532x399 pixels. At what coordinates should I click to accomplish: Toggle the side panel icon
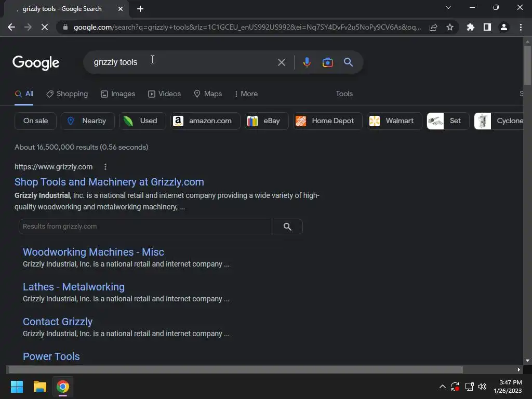coord(487,27)
